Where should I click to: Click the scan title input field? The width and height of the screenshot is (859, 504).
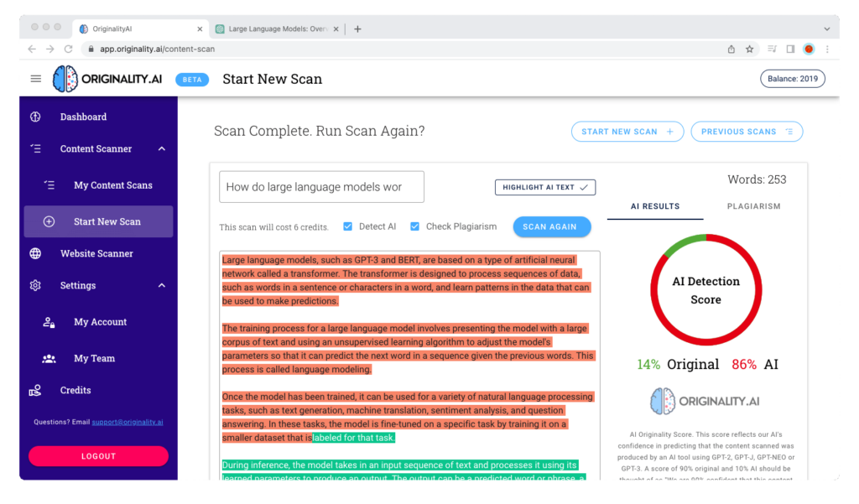coord(321,187)
